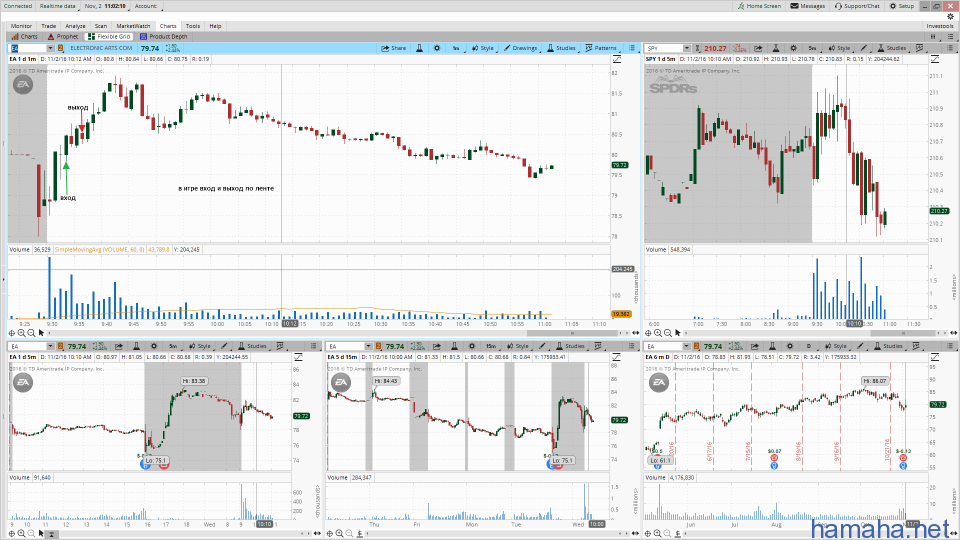Zoom in using the magnifier below the SPY chart
The width and height of the screenshot is (960, 540).
658,333
